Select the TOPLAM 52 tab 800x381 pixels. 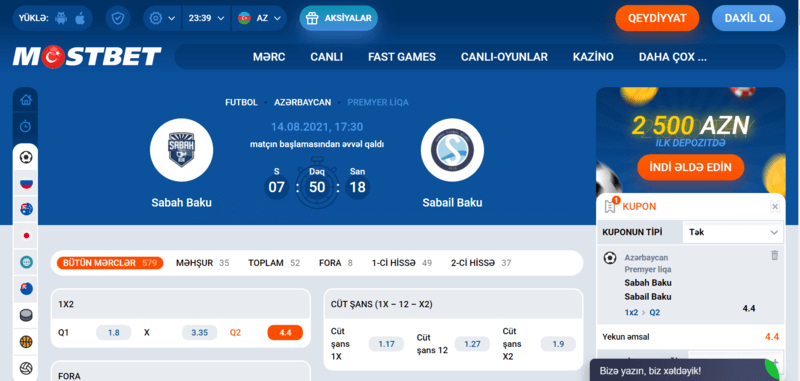coord(274,263)
